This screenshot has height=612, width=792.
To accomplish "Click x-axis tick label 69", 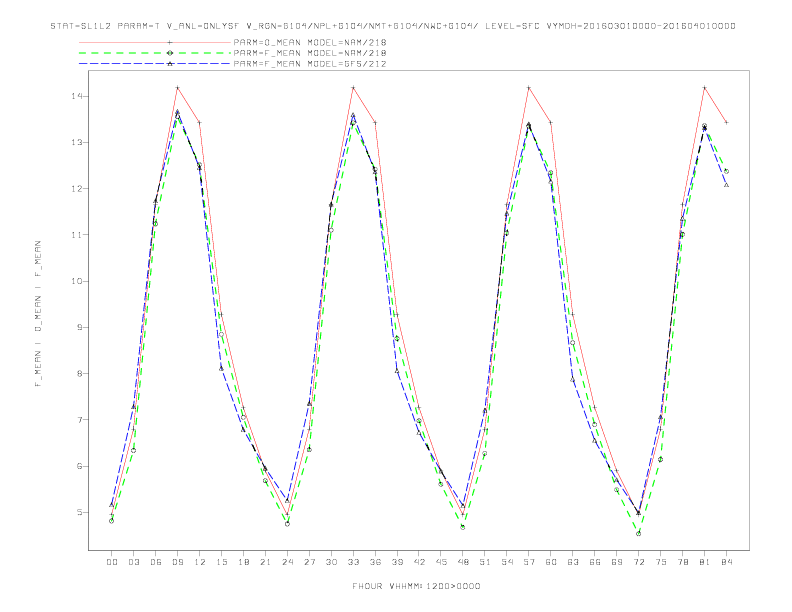I will pos(617,562).
